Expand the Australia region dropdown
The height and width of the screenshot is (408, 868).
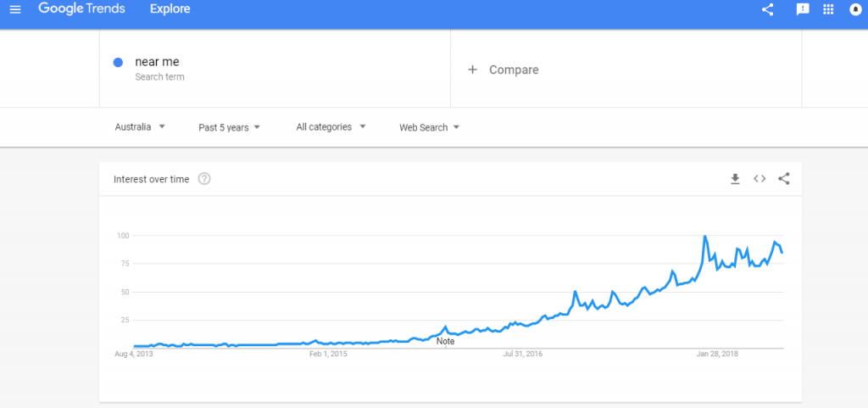click(140, 126)
